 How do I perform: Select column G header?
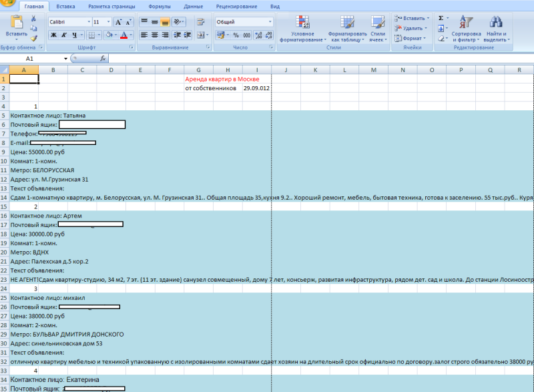[x=198, y=70]
